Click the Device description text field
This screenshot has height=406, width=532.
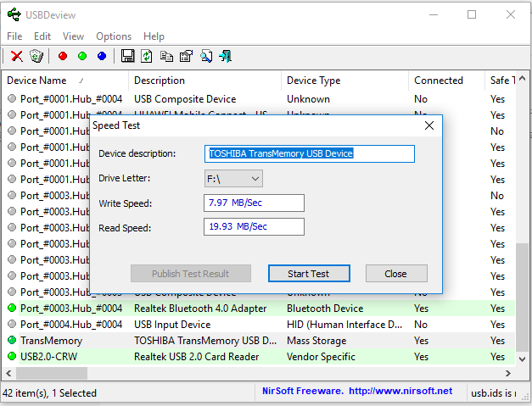[310, 154]
